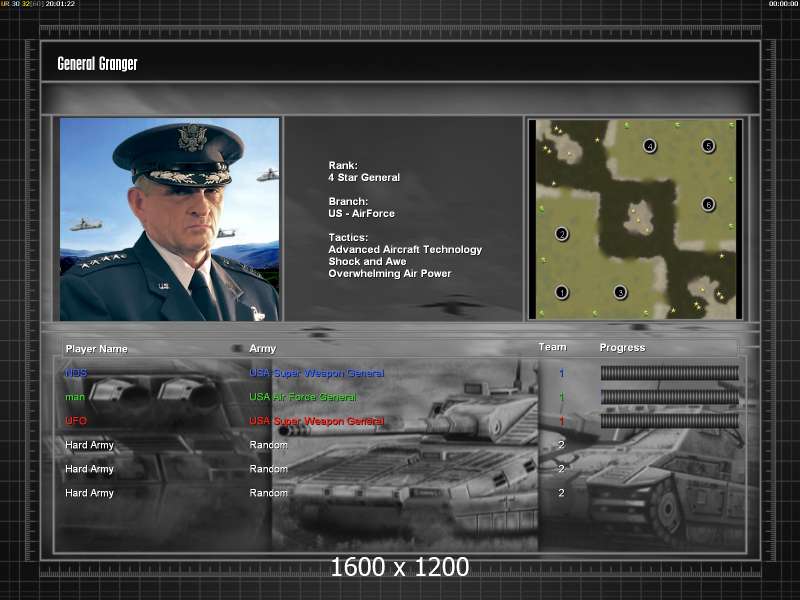The height and width of the screenshot is (600, 800).
Task: Click start position marker 5 on the map
Action: pos(708,146)
